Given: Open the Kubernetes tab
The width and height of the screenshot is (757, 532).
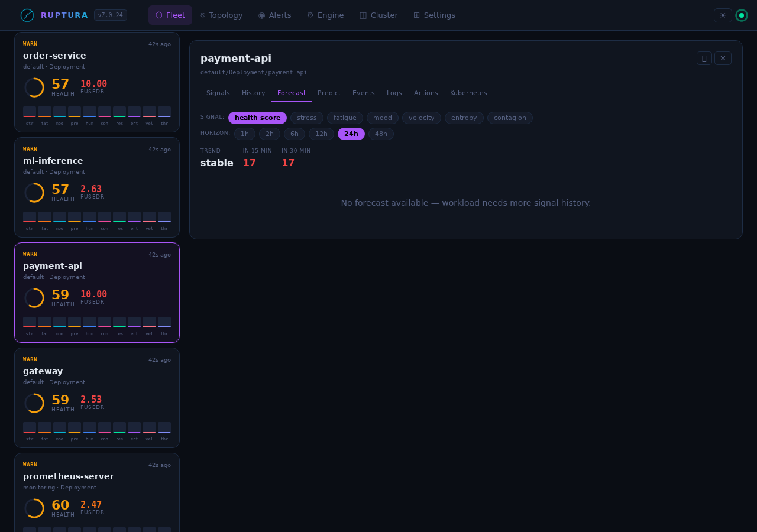Looking at the screenshot, I should (468, 93).
